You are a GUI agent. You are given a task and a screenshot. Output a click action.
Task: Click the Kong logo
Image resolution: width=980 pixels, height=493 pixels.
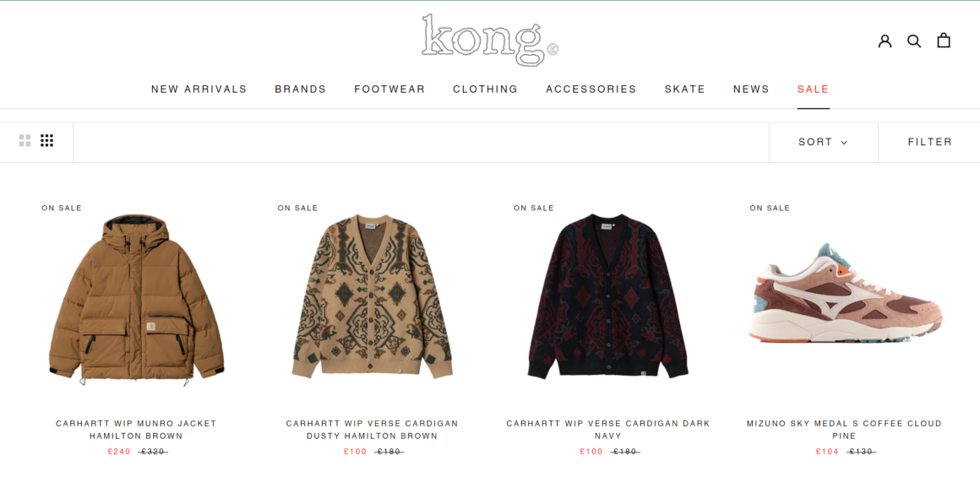[x=490, y=40]
